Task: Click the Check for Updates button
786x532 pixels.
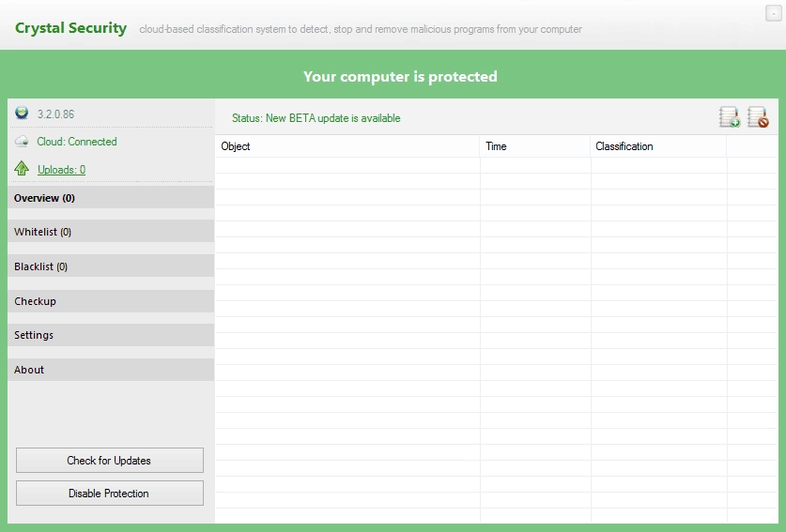Action: point(110,461)
